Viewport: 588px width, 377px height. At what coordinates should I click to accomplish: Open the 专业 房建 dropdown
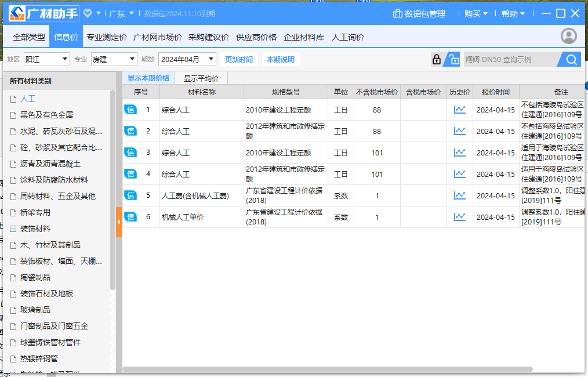coord(114,59)
